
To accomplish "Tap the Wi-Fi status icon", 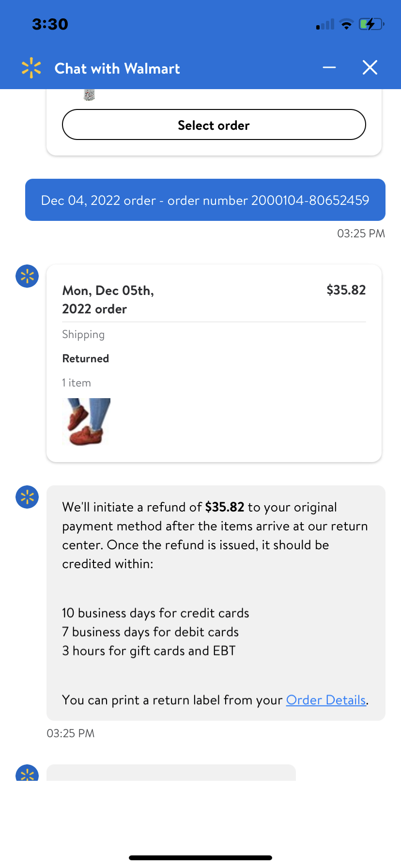I will (346, 24).
